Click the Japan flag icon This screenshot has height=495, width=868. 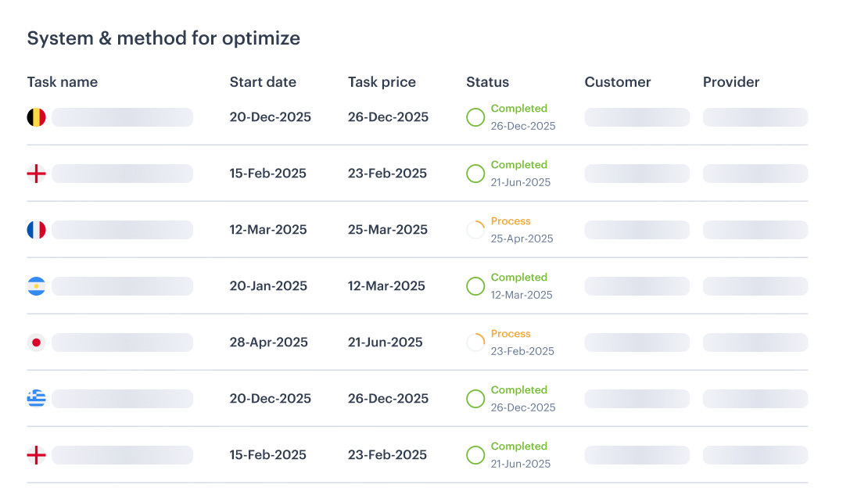[x=37, y=343]
